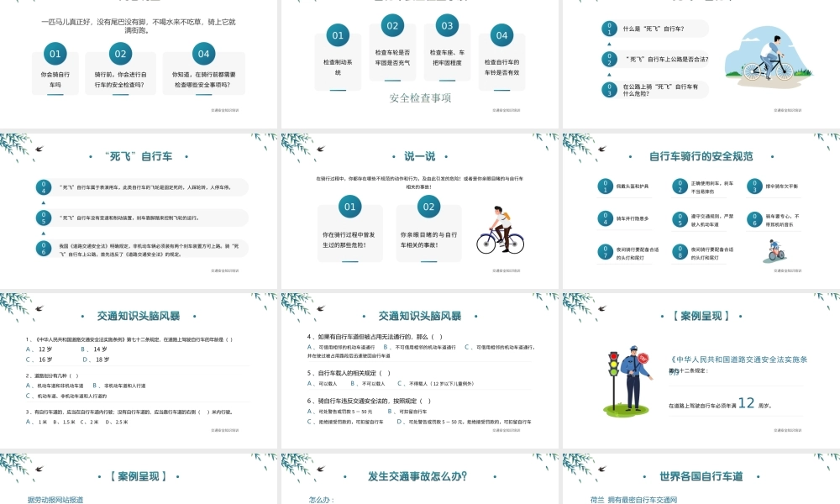
Task: Click the 荷兰 拥有最密自行车交通网 text
Action: [x=633, y=500]
